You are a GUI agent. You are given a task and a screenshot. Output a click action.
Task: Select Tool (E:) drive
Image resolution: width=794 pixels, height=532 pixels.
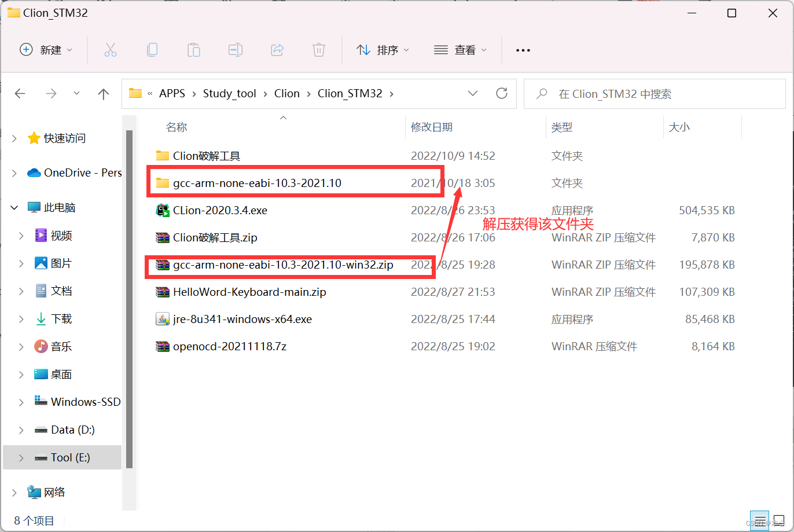pos(63,457)
